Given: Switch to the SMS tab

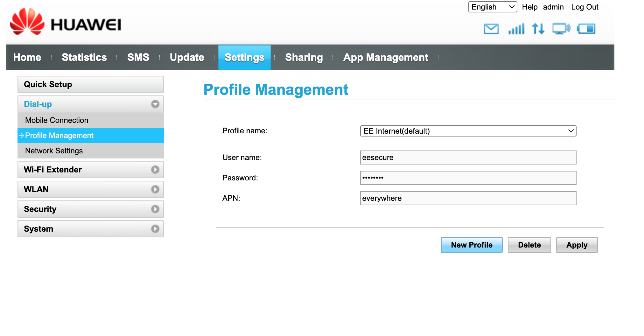Looking at the screenshot, I should (138, 57).
